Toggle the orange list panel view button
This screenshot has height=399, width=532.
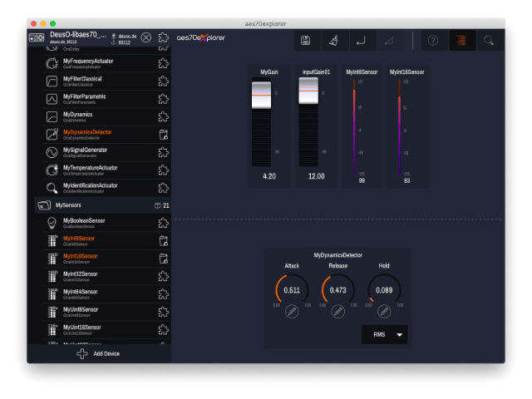461,40
